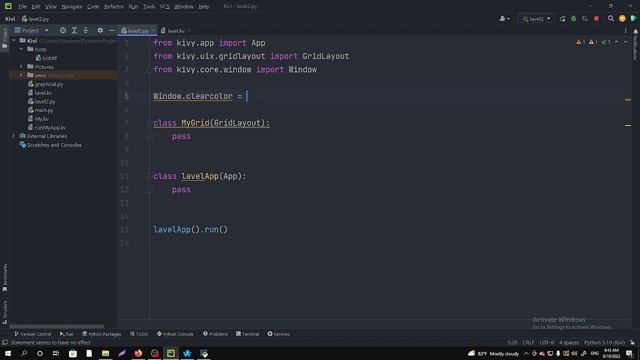Image resolution: width=640 pixels, height=360 pixels.
Task: Open the Notifications bell on right edge
Action: coord(636,31)
